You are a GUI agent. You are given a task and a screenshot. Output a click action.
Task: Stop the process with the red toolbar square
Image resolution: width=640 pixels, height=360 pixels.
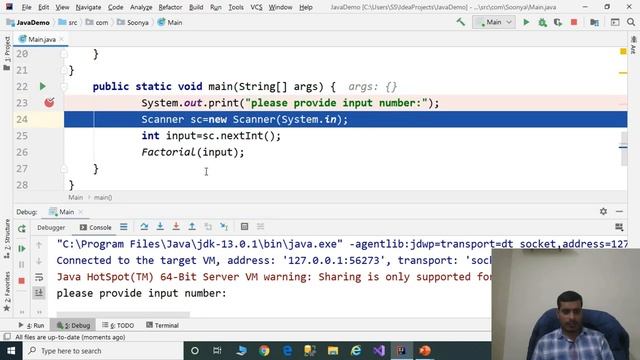pyautogui.click(x=574, y=22)
